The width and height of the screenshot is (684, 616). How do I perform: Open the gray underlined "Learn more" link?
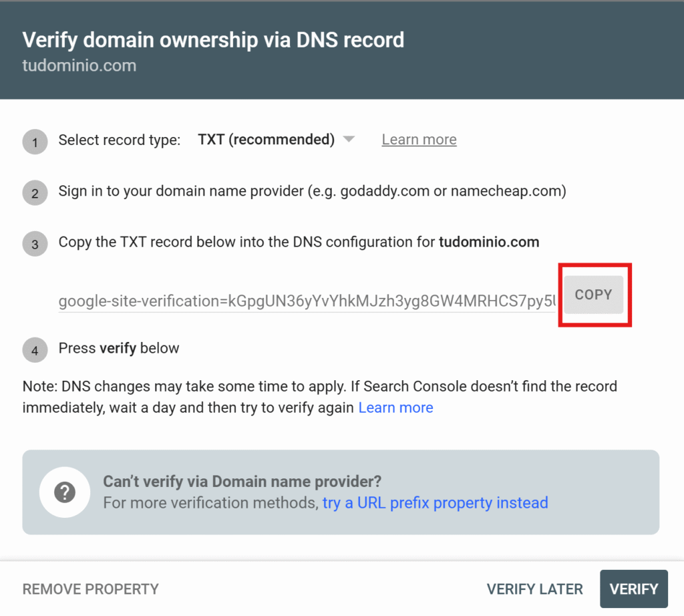pos(419,140)
